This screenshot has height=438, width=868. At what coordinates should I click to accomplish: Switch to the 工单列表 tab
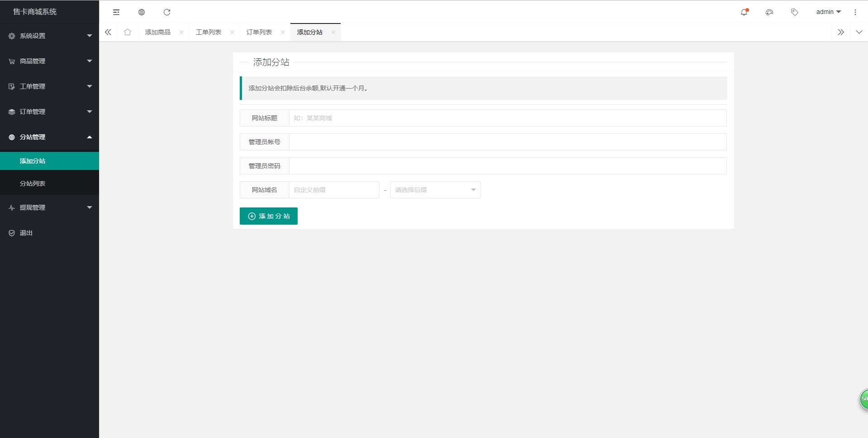tap(209, 32)
